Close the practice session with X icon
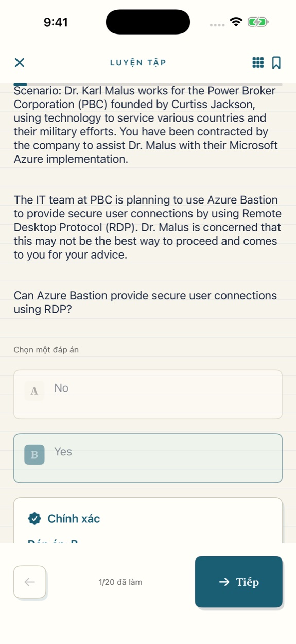 tap(19, 63)
